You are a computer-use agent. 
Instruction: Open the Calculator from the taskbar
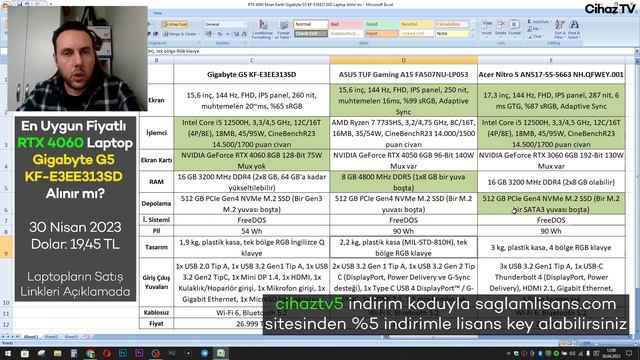[74, 353]
